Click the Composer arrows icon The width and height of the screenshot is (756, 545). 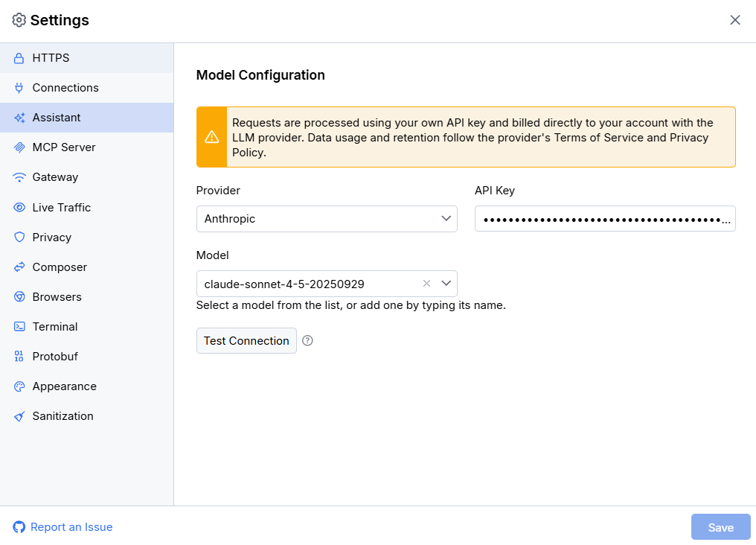(19, 267)
